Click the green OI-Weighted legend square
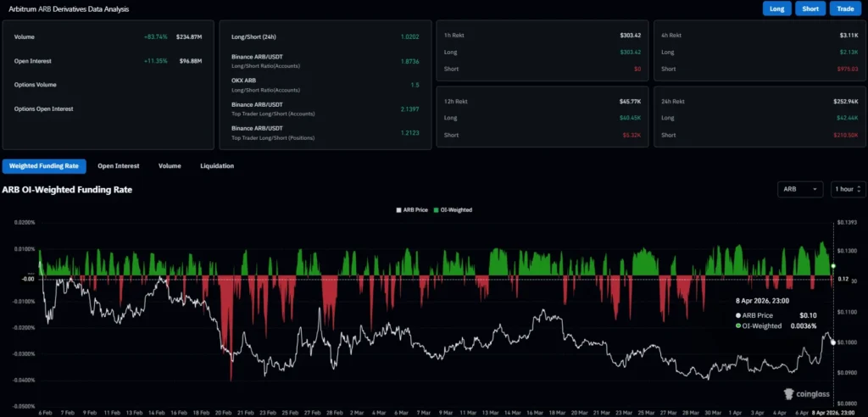 pos(437,209)
